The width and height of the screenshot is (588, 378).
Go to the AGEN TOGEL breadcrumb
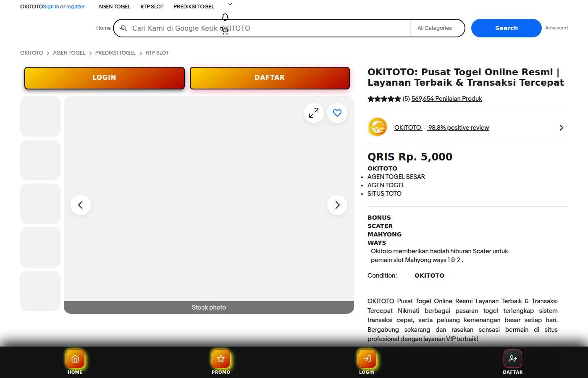coord(69,53)
